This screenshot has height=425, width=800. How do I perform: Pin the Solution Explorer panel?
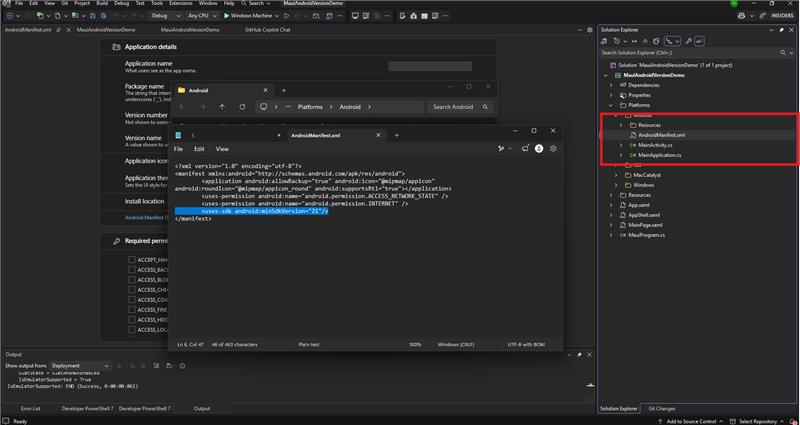tap(782, 30)
